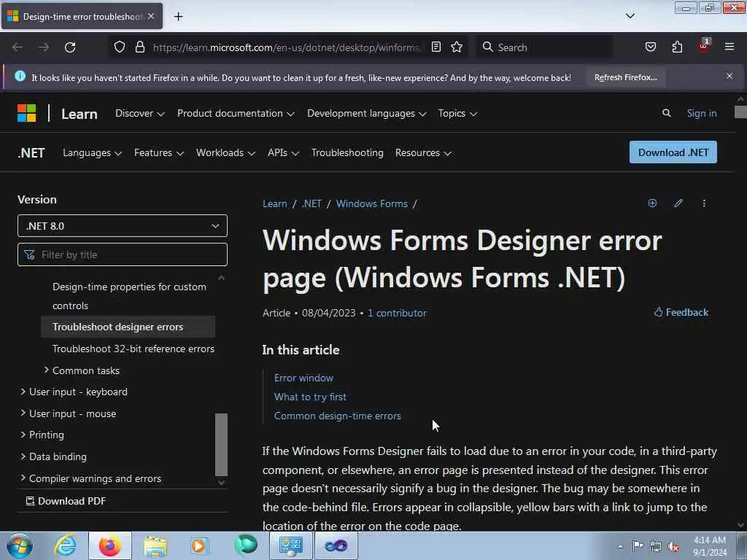Open Internet Explorer from the taskbar
The height and width of the screenshot is (560, 747).
coord(65,545)
